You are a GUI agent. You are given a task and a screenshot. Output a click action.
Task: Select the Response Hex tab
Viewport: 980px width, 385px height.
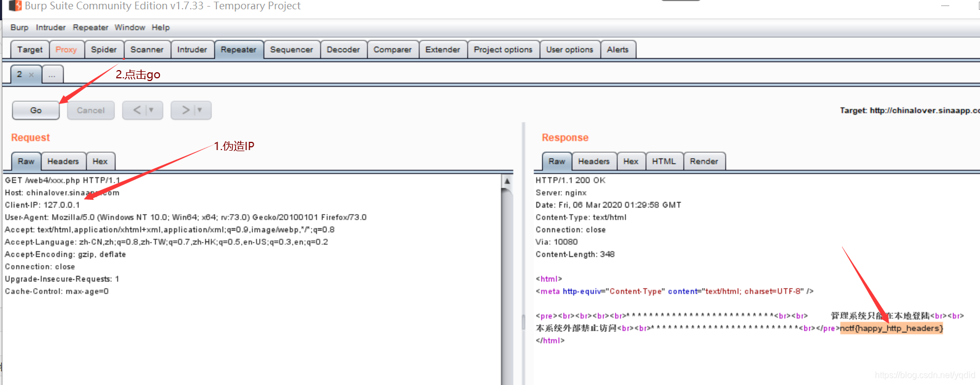click(x=631, y=161)
